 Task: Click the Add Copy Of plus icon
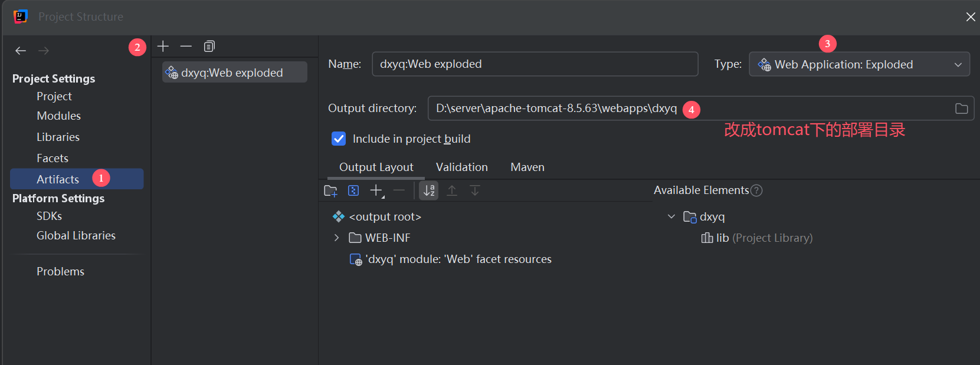pyautogui.click(x=376, y=190)
